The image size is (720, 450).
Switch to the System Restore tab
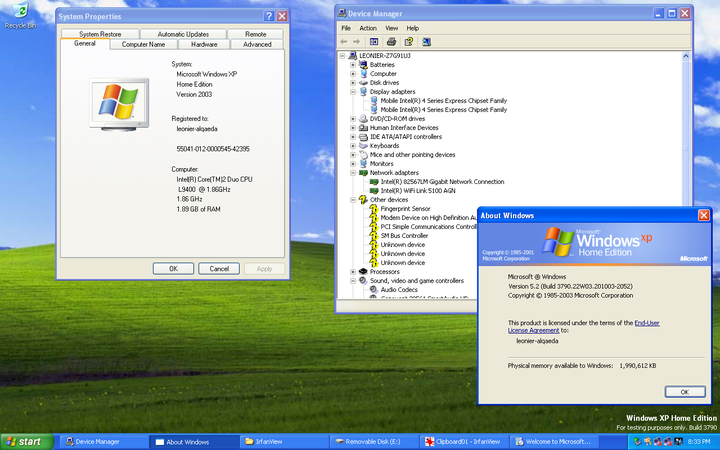point(100,34)
